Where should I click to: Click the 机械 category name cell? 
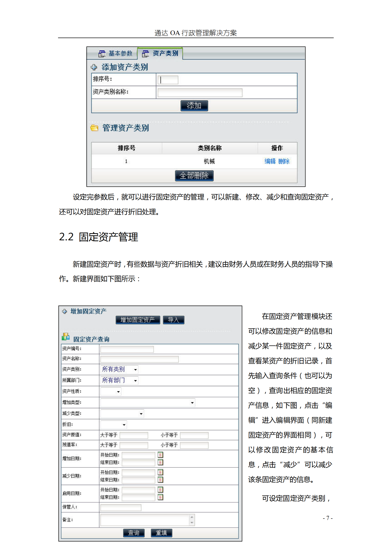(209, 161)
